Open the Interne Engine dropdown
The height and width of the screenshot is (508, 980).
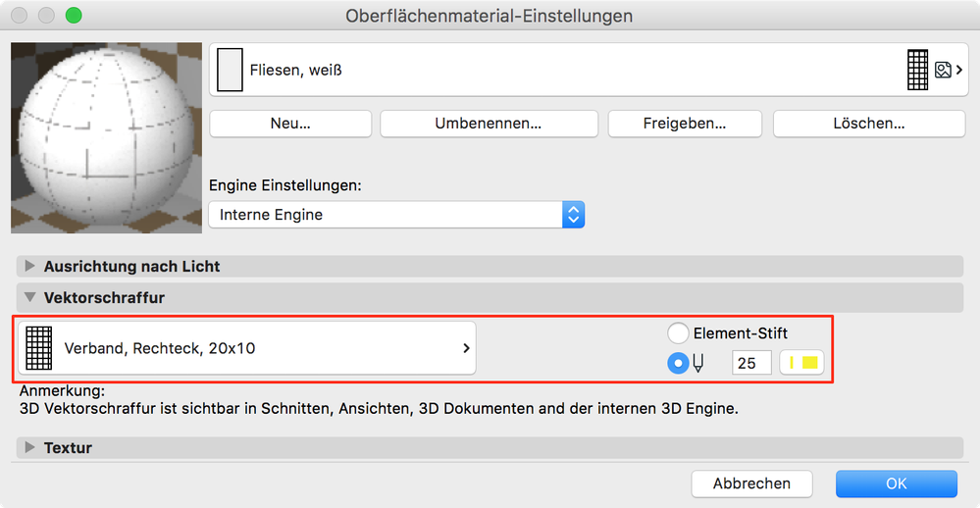[396, 214]
